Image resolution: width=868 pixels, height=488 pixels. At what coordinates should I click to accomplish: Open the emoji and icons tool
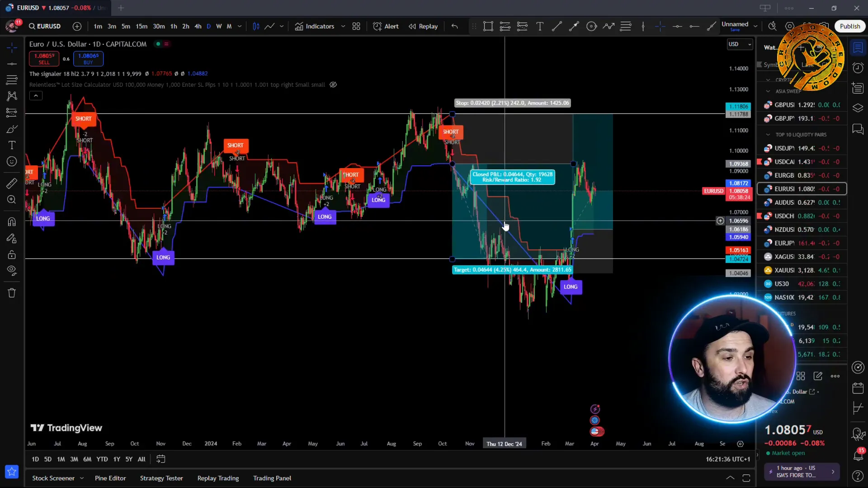(12, 161)
